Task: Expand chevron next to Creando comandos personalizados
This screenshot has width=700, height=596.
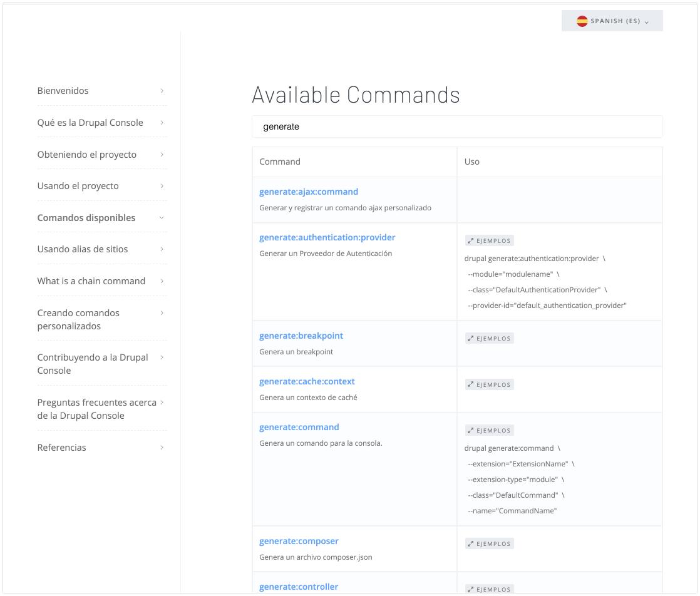Action: [162, 313]
